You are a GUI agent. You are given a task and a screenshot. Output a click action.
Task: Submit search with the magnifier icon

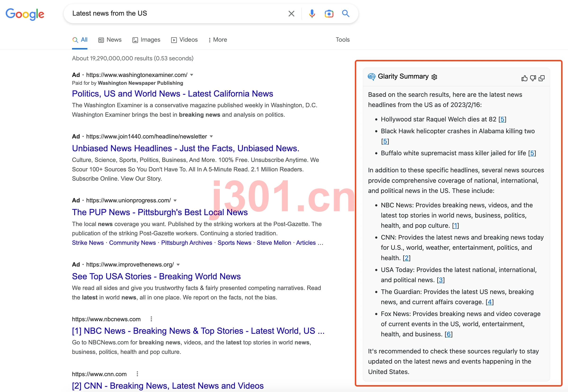346,13
